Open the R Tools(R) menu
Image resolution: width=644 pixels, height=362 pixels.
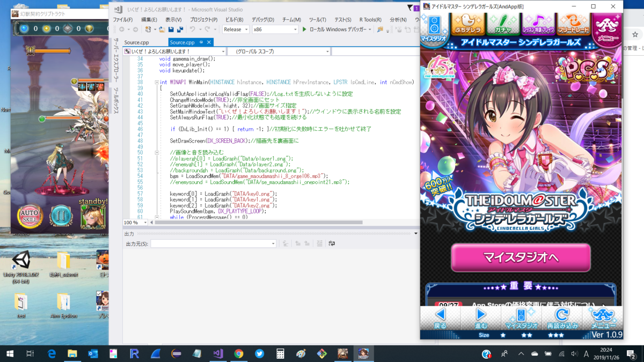tap(370, 20)
